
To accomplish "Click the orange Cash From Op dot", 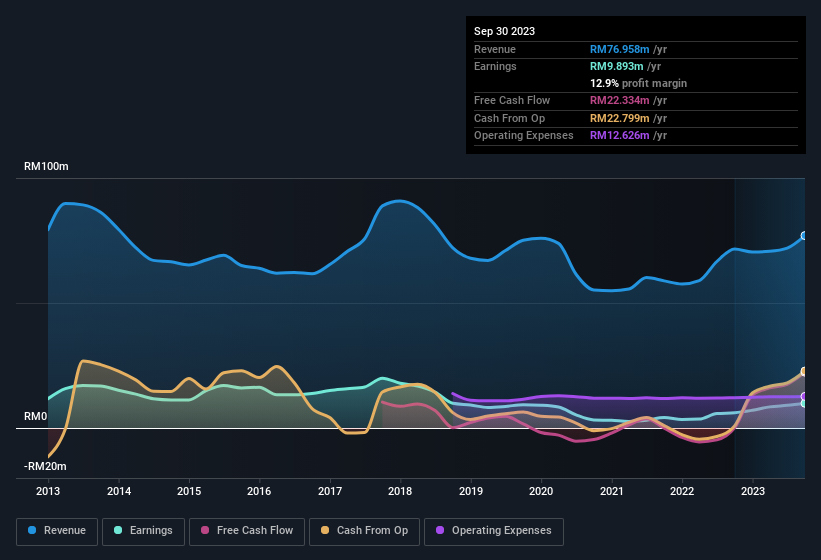I will coord(326,530).
